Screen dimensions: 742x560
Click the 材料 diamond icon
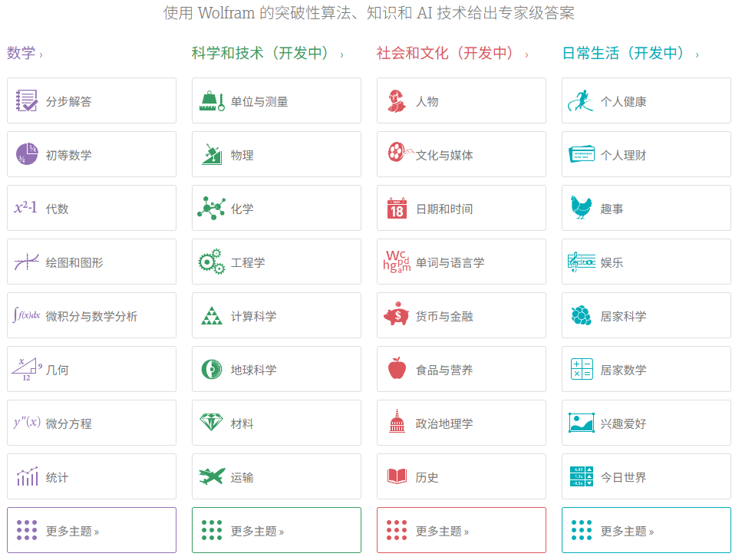[211, 423]
